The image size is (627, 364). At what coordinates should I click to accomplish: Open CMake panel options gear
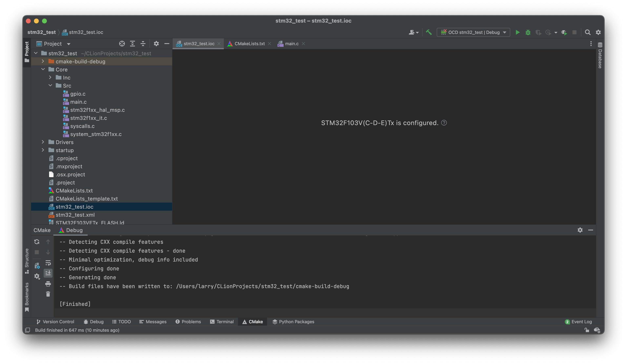[580, 230]
